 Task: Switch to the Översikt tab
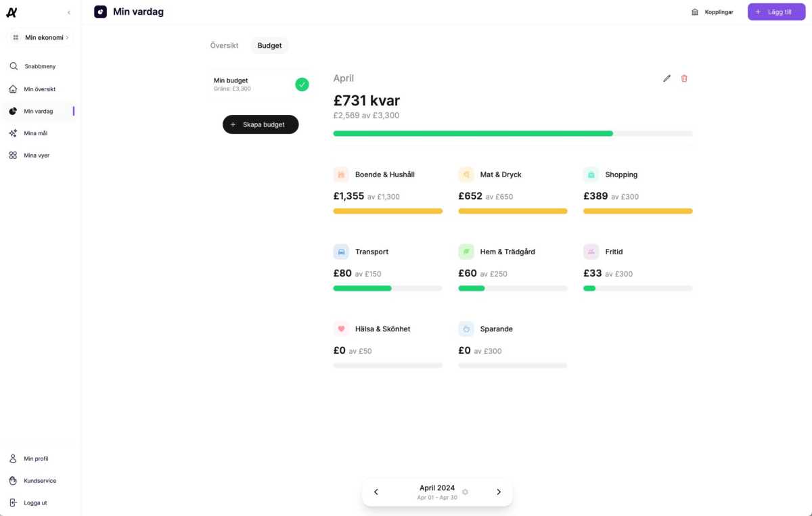click(224, 45)
